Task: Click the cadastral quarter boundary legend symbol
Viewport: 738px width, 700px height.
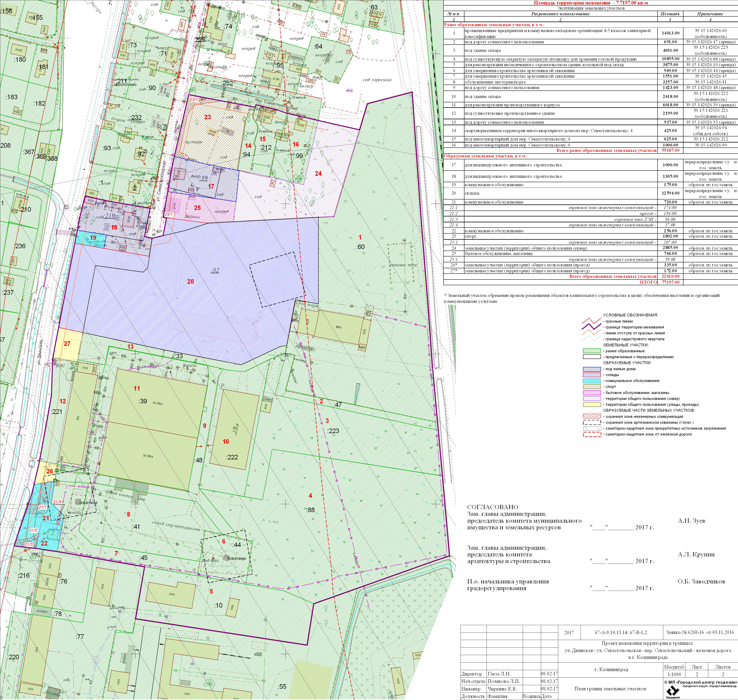Action: point(592,339)
